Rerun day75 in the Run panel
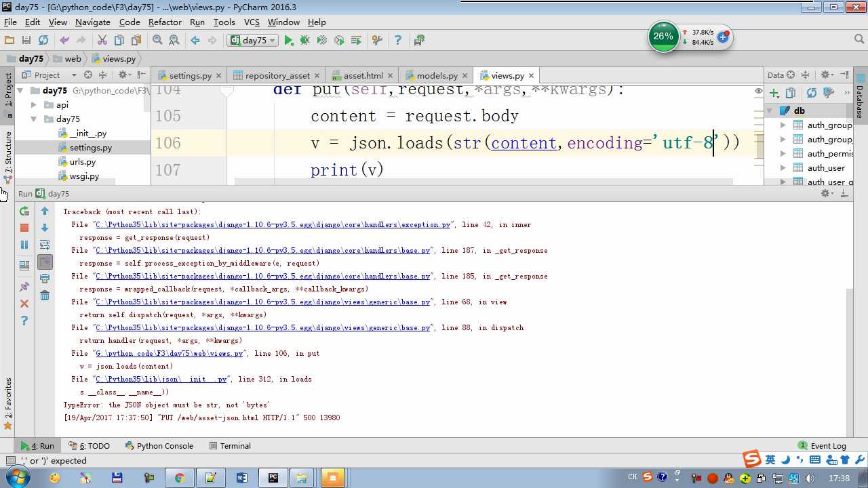The width and height of the screenshot is (868, 488). (x=24, y=211)
